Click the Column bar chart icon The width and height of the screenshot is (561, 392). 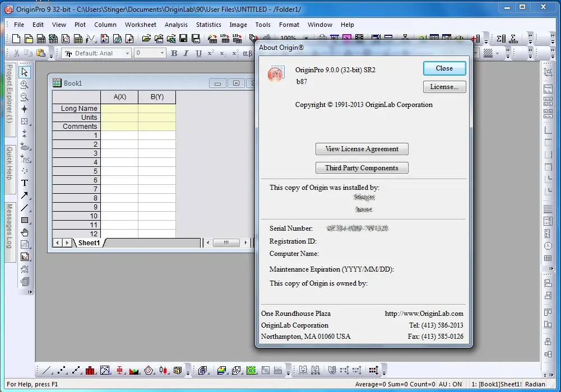point(90,371)
